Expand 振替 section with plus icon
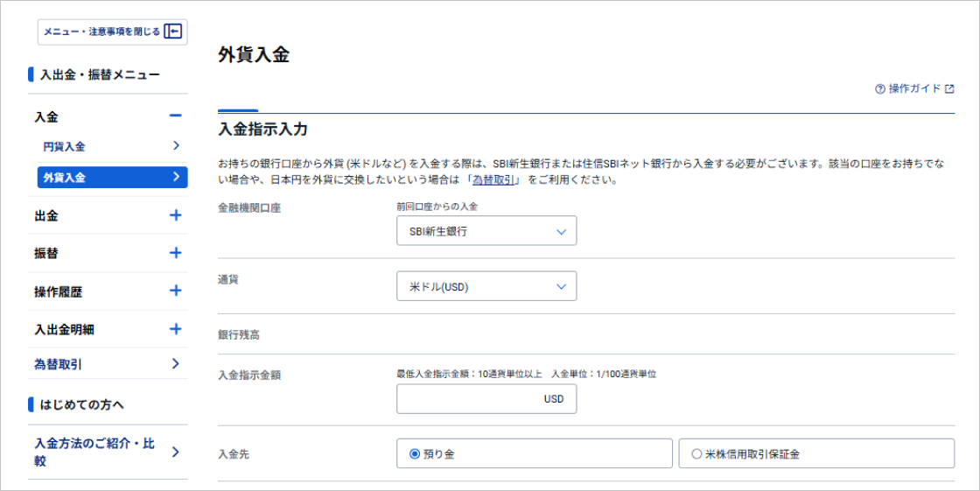 (175, 253)
